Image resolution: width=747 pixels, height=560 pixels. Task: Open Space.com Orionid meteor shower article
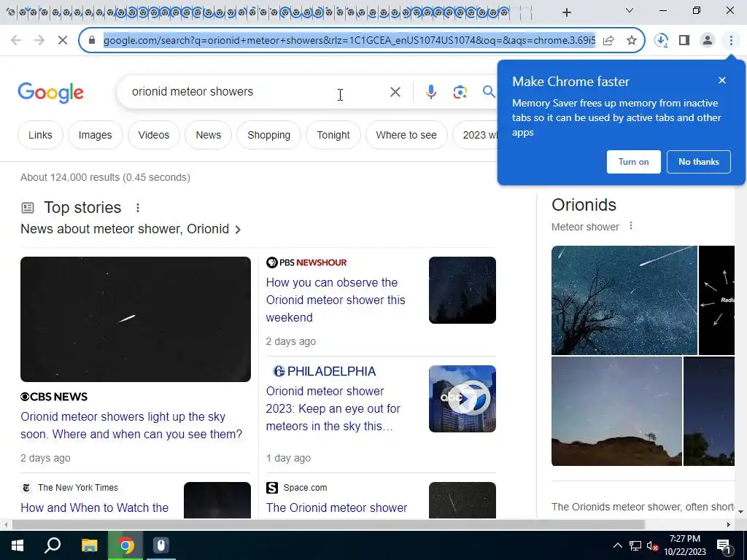pyautogui.click(x=336, y=507)
